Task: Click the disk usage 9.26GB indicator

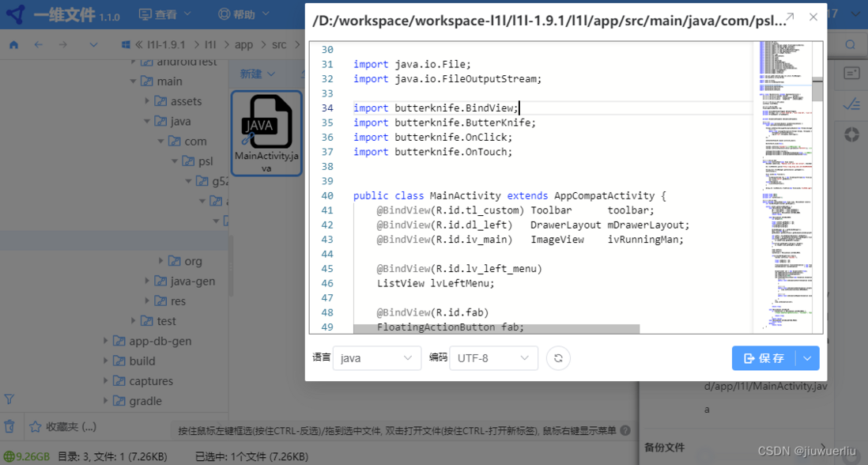Action: click(x=27, y=457)
